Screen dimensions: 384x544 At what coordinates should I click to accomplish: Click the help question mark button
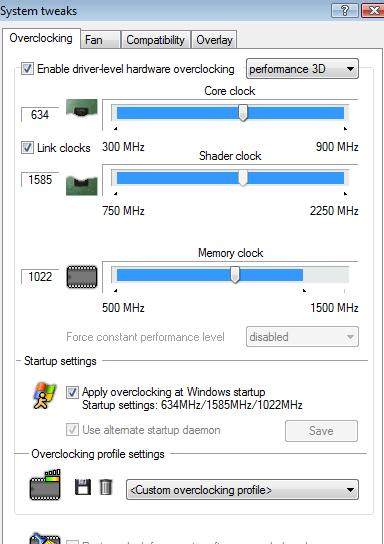coord(344,11)
